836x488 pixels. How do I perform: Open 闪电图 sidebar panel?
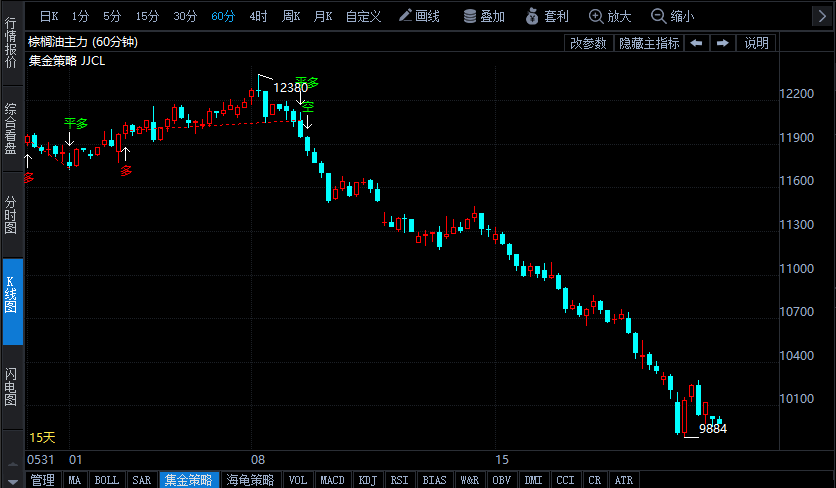coord(11,387)
